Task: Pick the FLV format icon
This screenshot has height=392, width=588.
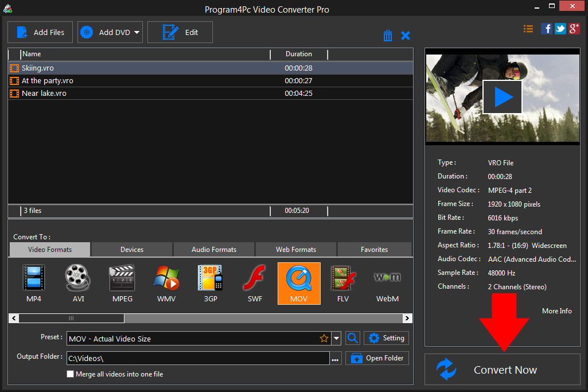Action: (x=343, y=284)
